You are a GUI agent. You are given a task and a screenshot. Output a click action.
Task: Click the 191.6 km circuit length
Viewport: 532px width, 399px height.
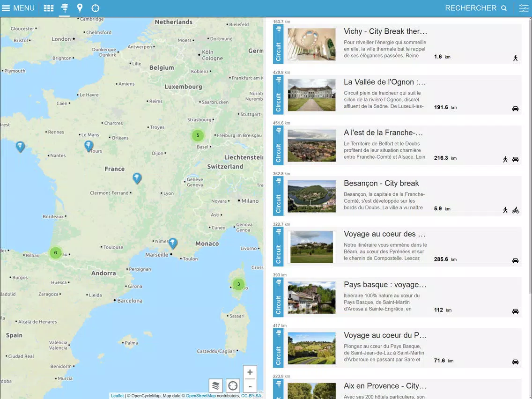(445, 107)
